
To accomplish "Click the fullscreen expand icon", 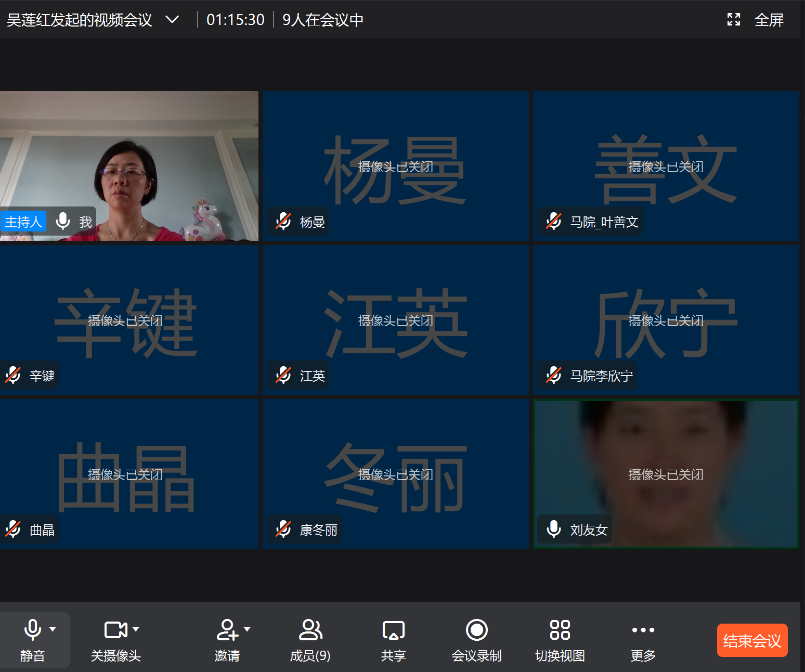I will (x=733, y=20).
